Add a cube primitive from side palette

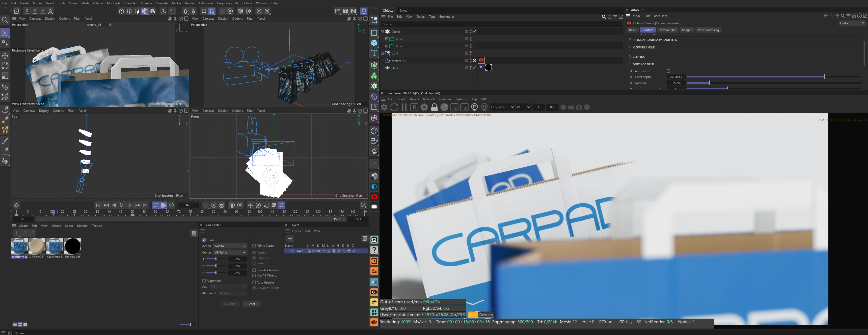pos(374,43)
